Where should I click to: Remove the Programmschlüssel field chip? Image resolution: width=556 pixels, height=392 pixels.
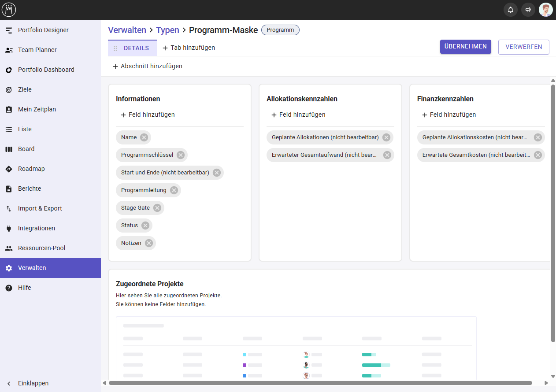(x=181, y=155)
